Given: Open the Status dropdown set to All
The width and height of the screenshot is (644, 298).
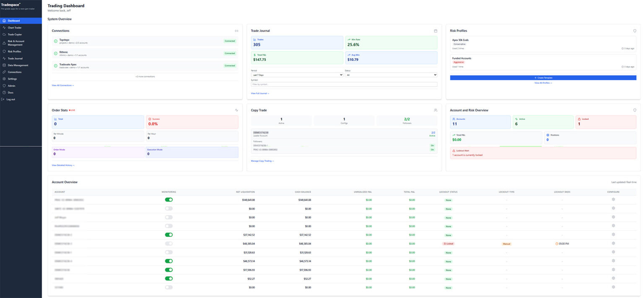Looking at the screenshot, I should pos(390,75).
